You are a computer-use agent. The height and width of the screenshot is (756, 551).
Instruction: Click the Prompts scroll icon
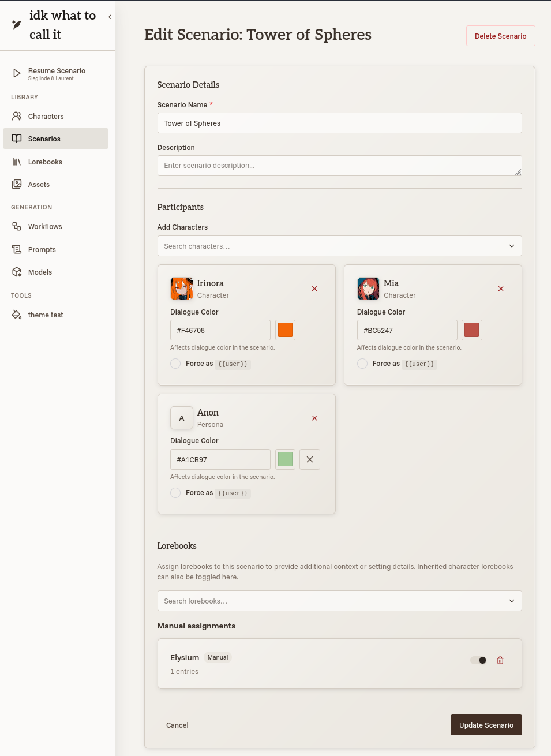coord(17,249)
